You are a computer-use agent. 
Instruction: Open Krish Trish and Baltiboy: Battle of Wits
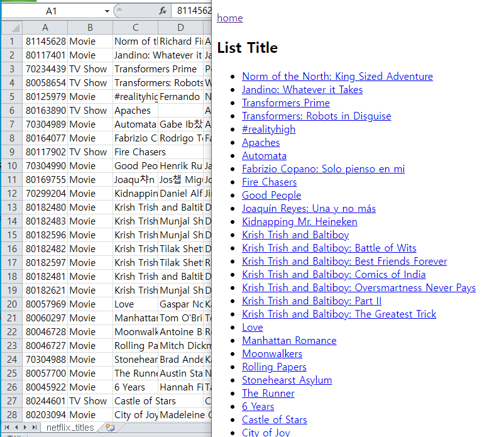point(329,248)
